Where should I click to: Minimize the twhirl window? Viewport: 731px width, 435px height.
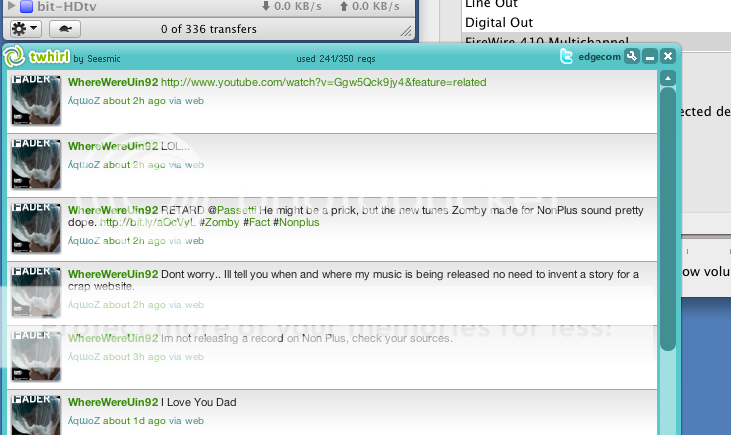[x=649, y=56]
